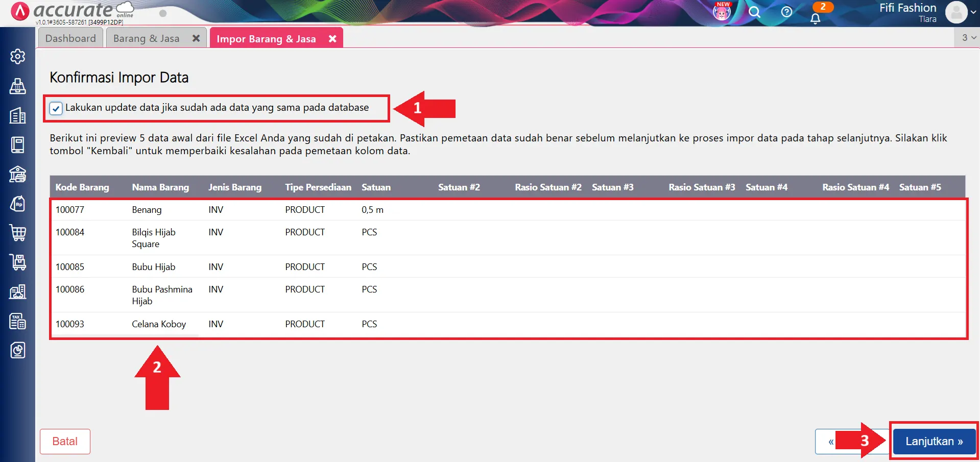980x462 pixels.
Task: Open the bank and card sidebar icon
Action: pyautogui.click(x=17, y=175)
